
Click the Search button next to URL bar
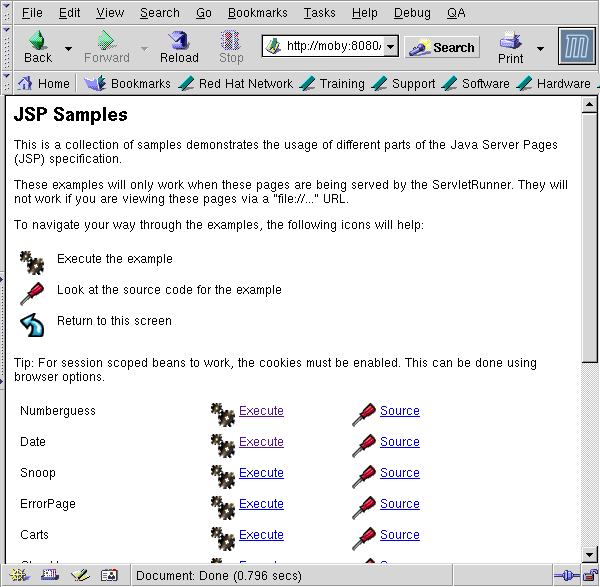(442, 47)
